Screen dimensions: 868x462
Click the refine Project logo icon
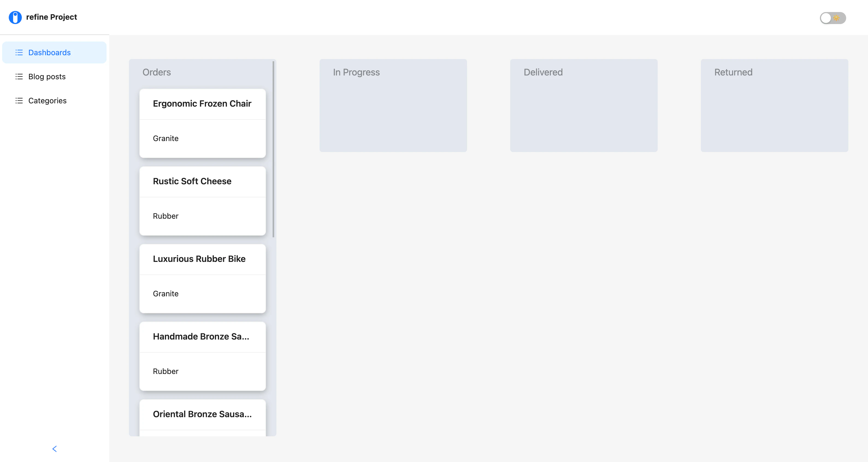[x=15, y=17]
